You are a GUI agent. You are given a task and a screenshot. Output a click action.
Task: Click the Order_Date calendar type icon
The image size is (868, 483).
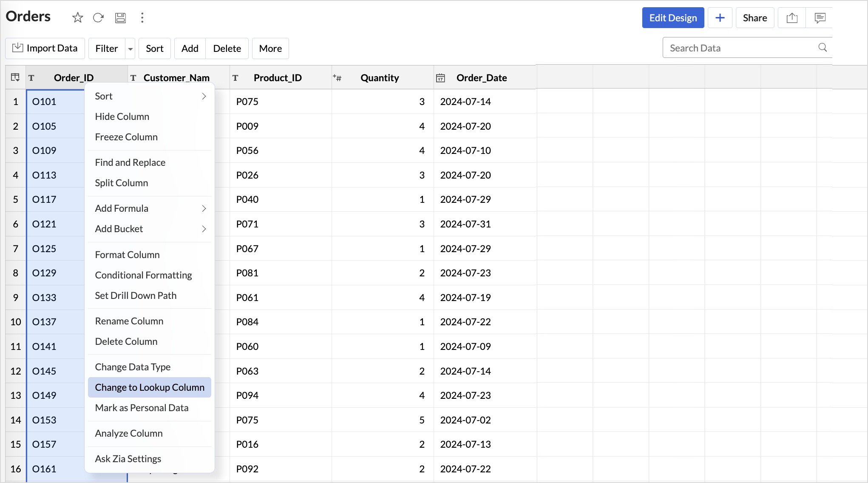click(x=441, y=78)
